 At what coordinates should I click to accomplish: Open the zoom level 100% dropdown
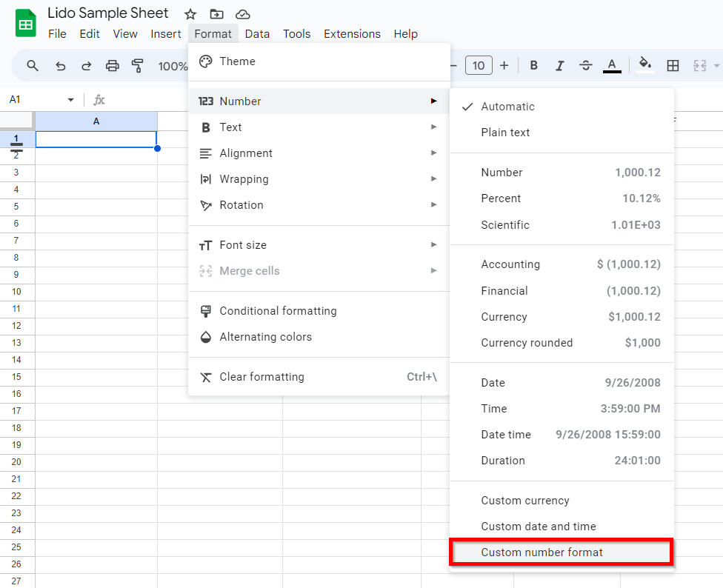click(x=173, y=67)
